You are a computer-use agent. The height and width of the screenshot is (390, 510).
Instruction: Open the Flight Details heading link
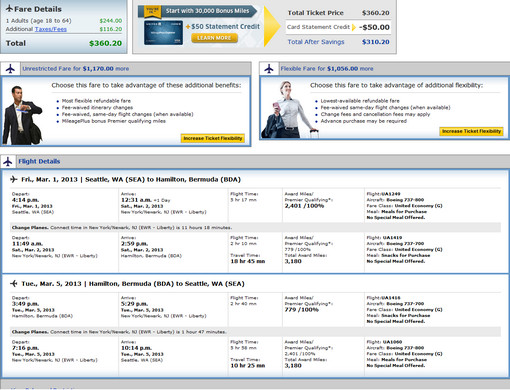(x=39, y=161)
